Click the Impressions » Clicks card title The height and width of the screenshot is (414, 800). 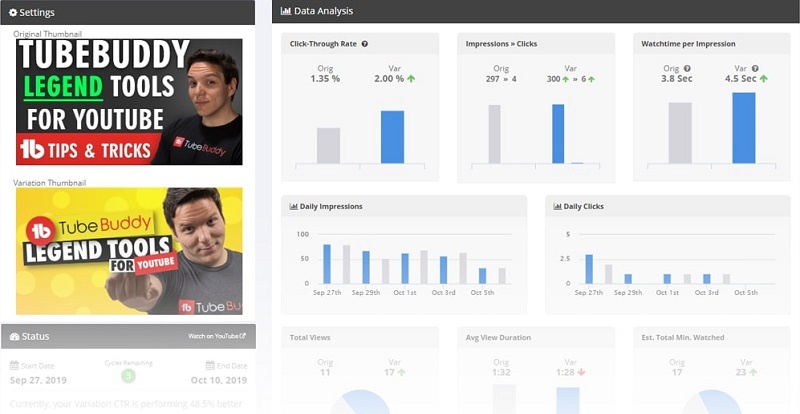click(x=501, y=44)
